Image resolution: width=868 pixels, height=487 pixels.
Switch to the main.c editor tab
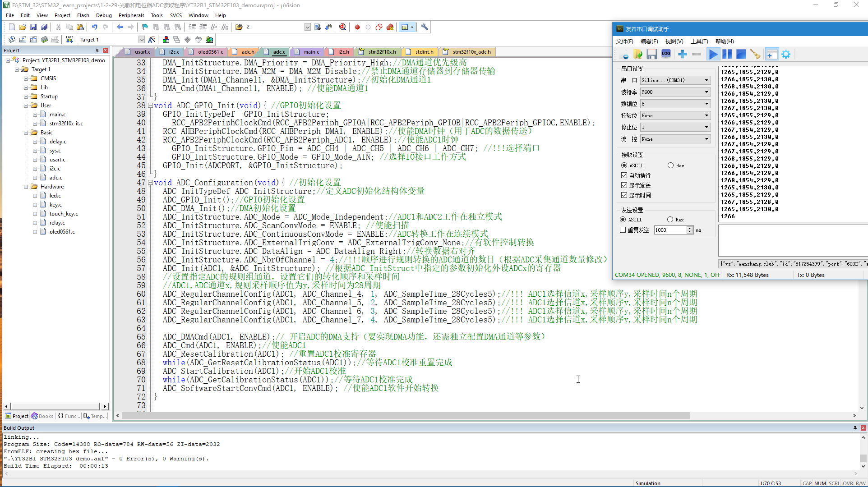click(x=311, y=52)
